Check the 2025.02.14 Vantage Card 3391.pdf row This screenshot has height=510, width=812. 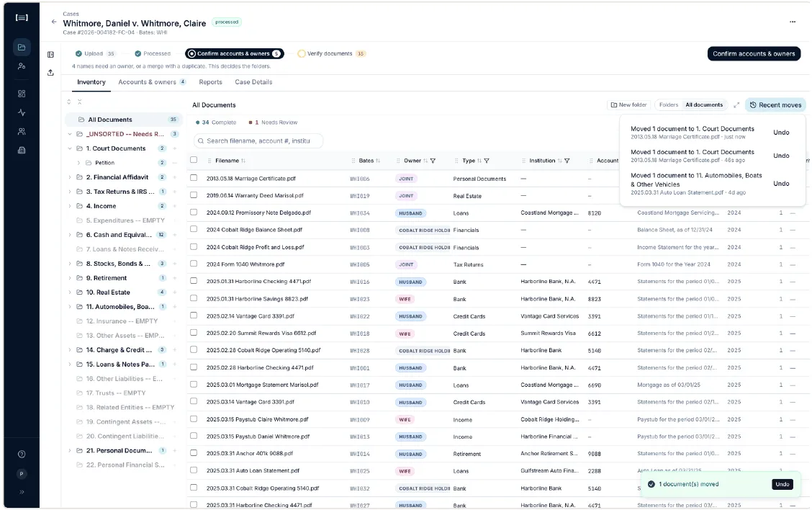[194, 315]
